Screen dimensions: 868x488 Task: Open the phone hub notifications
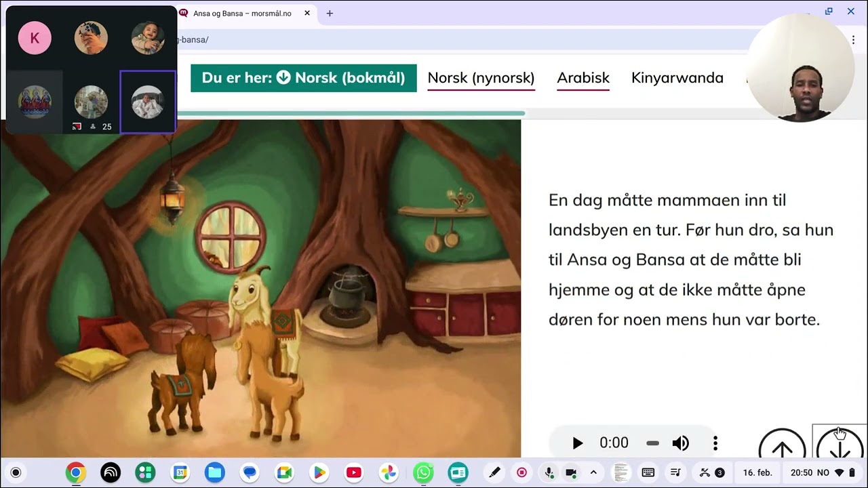[712, 472]
